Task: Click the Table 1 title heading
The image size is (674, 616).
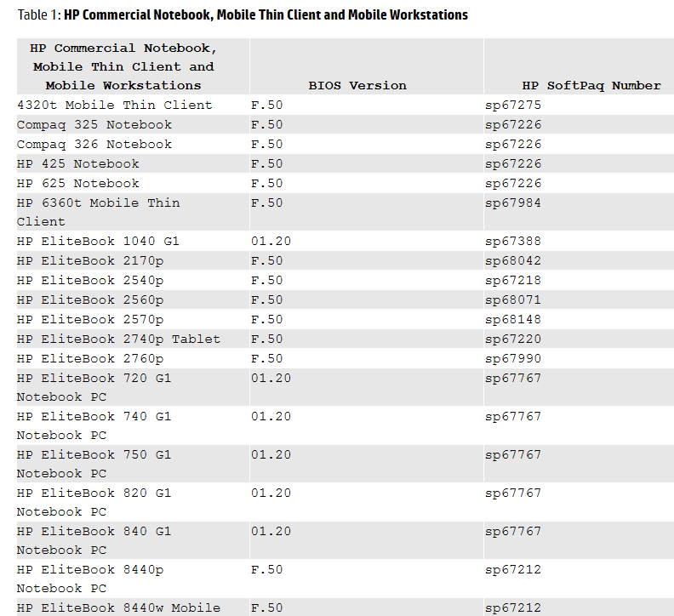Action: point(243,15)
